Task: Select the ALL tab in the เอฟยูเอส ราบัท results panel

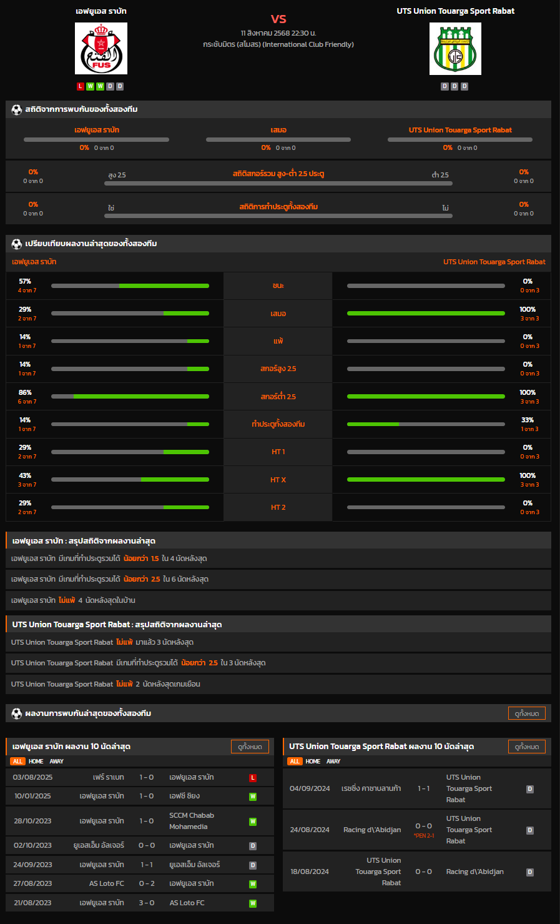Action: [17, 762]
